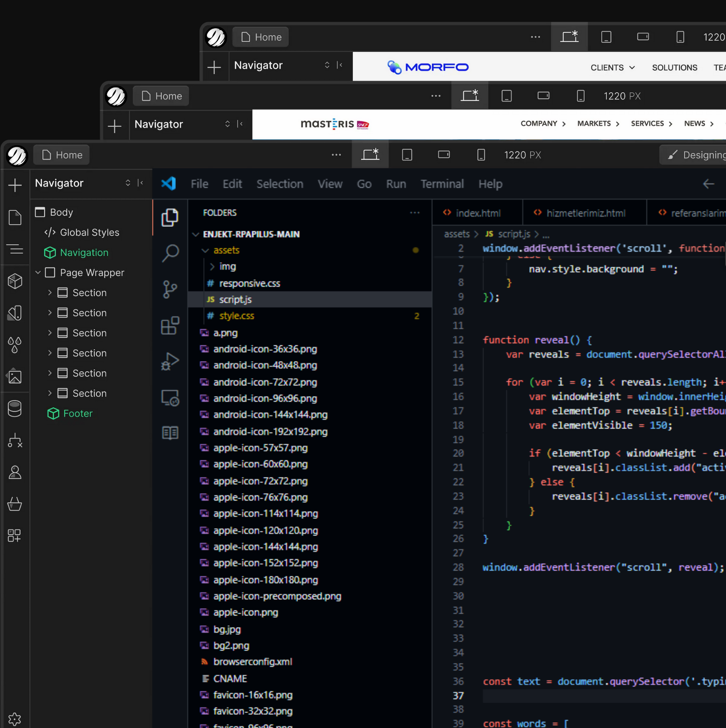
Task: Open the Components cube icon in sidebar
Action: 15,281
